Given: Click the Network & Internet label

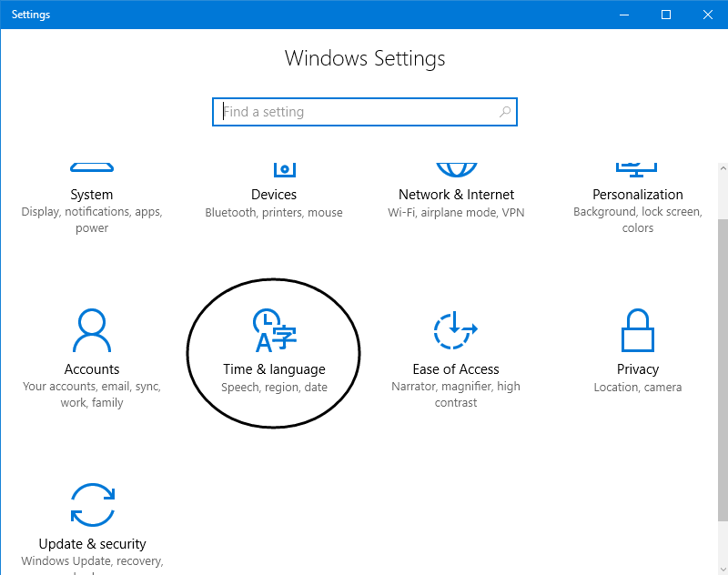Looking at the screenshot, I should pos(457,195).
